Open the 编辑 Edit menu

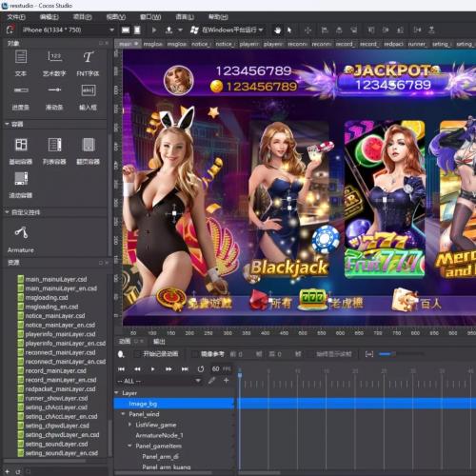[x=50, y=17]
